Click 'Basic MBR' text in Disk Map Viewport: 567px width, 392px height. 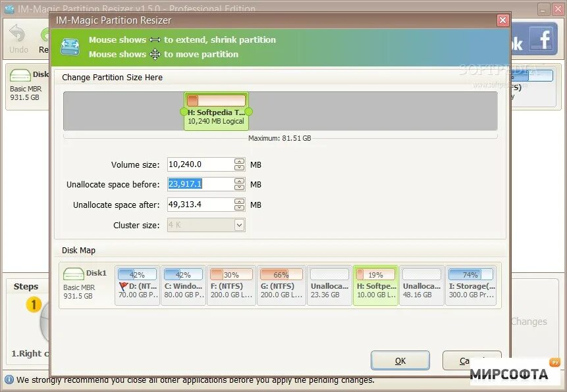point(79,287)
